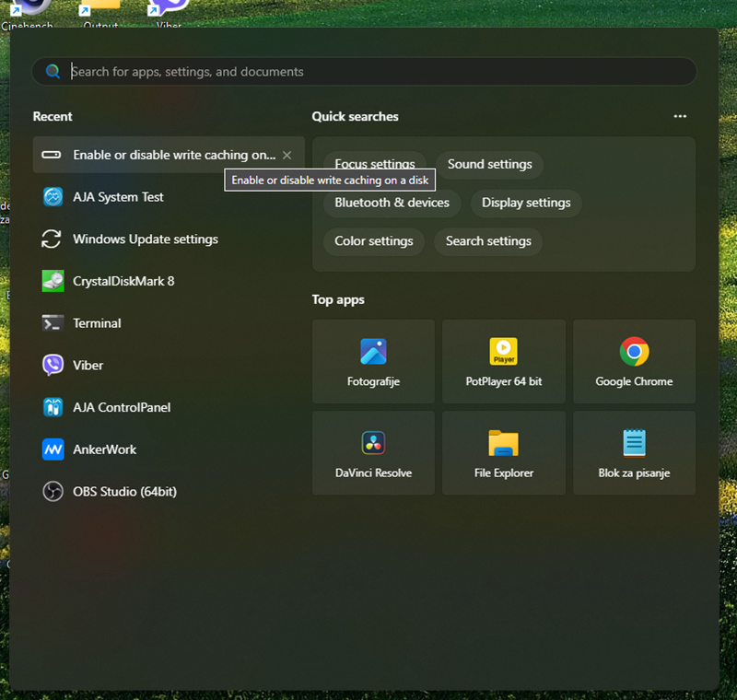Select Color settings quick search
The height and width of the screenshot is (700, 737).
click(374, 241)
